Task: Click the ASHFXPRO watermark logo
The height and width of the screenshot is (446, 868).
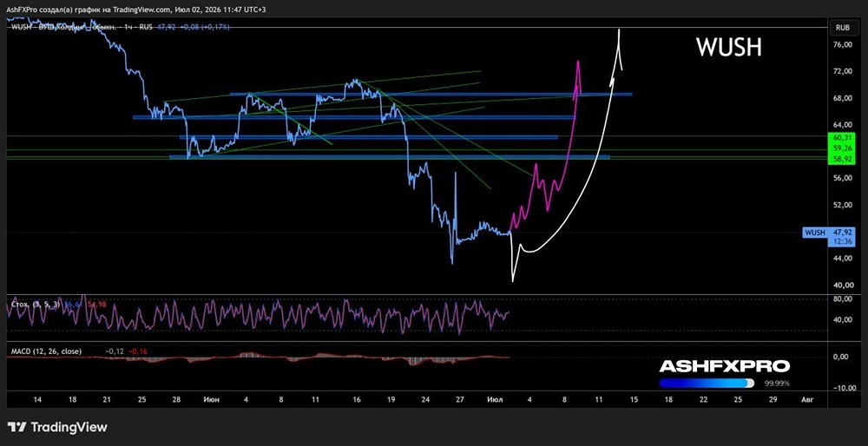Action: [x=725, y=366]
